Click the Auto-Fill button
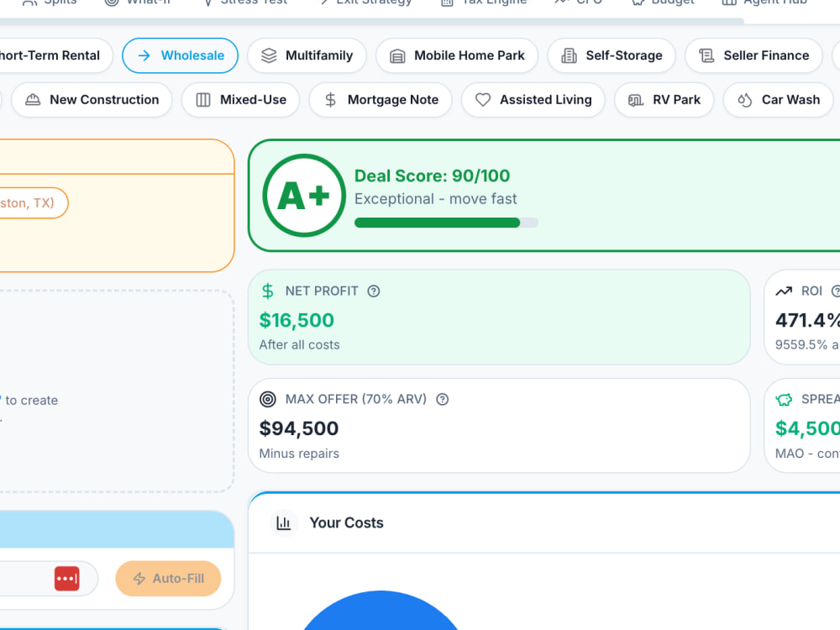This screenshot has width=840, height=630. point(168,579)
